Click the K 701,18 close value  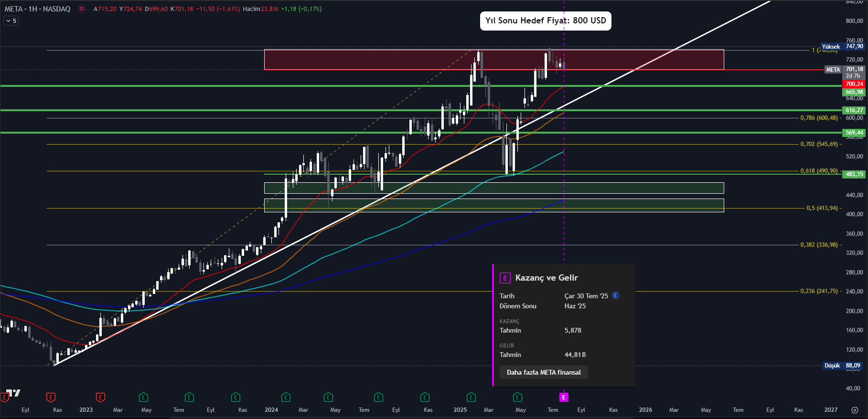(x=182, y=9)
